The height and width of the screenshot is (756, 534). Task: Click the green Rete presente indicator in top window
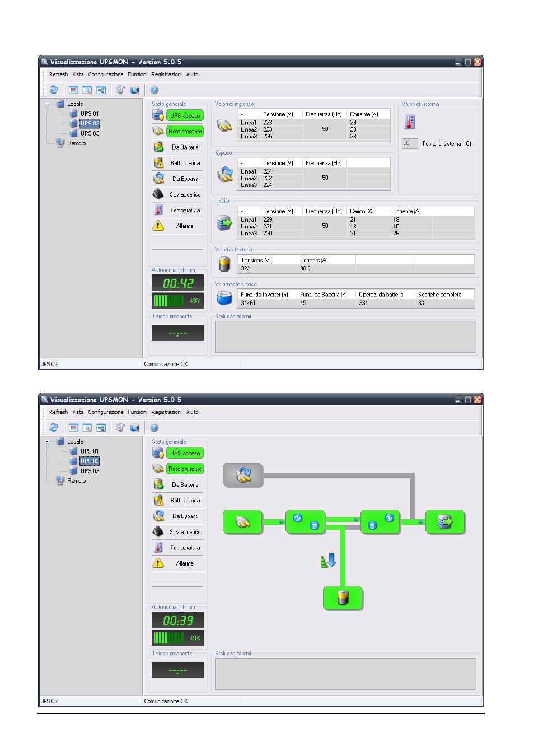click(x=185, y=131)
